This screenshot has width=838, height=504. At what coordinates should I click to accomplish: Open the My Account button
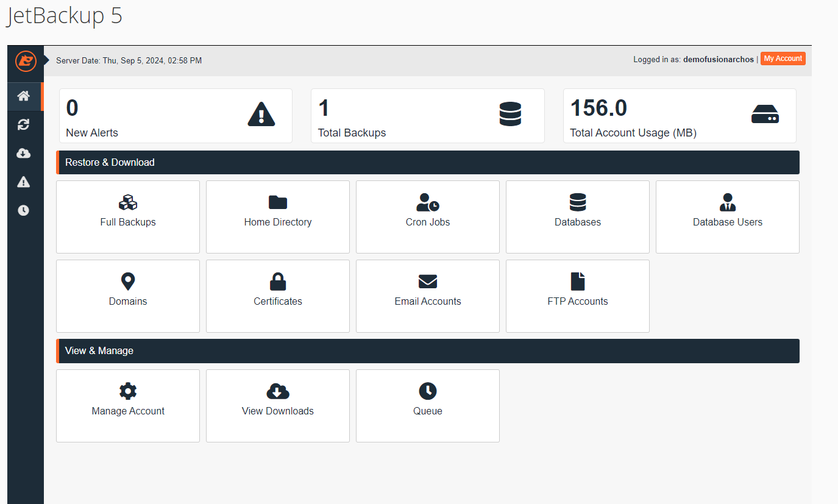pos(783,59)
